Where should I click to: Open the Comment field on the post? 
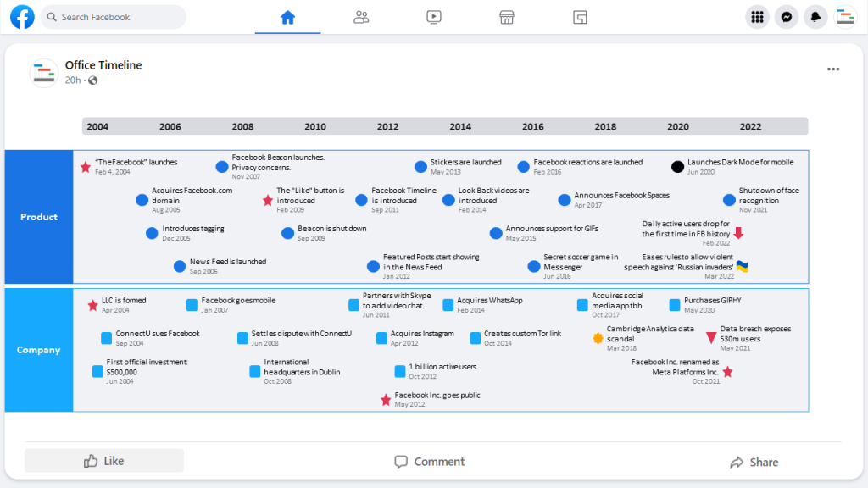[429, 462]
